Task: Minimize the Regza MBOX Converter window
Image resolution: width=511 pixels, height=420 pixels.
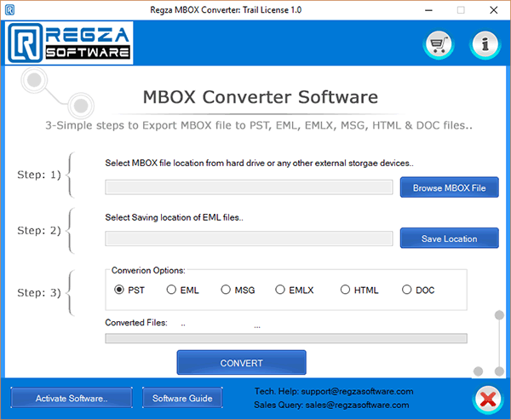Action: click(429, 10)
